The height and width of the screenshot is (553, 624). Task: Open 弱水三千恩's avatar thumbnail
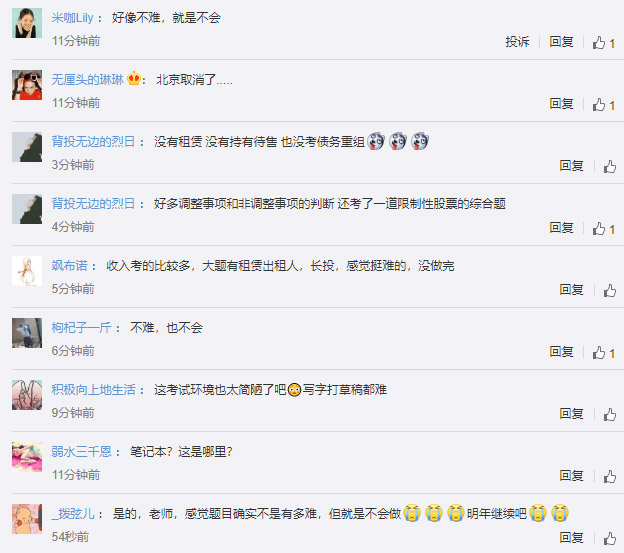[27, 457]
